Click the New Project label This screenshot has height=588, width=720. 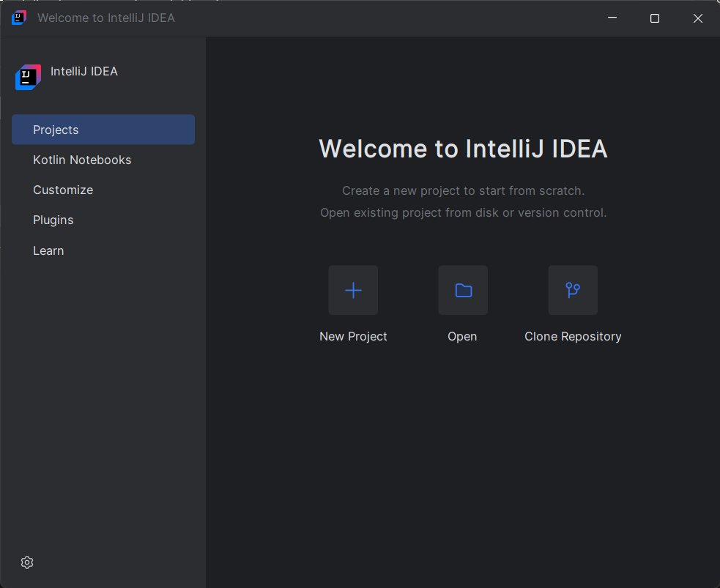353,336
